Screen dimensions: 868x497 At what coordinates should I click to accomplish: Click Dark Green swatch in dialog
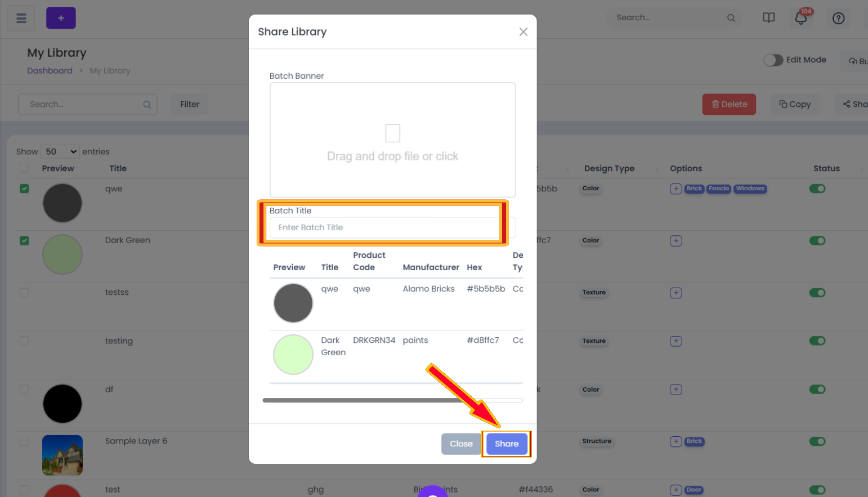coord(293,355)
